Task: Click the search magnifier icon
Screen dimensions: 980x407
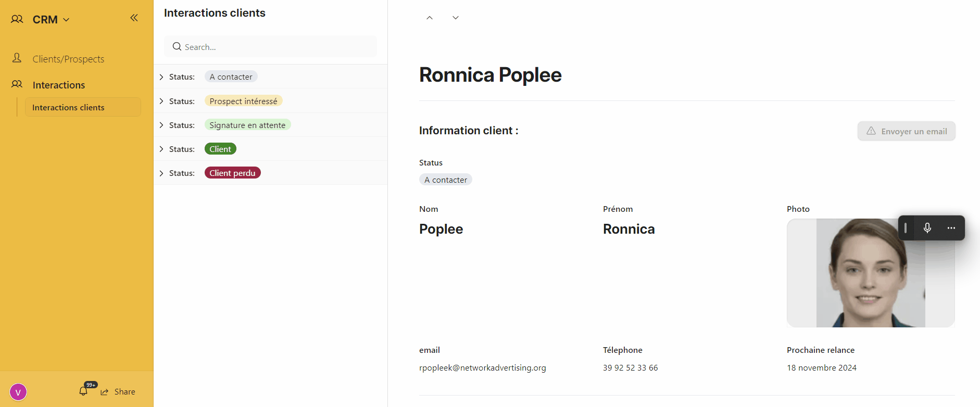Action: [x=177, y=46]
